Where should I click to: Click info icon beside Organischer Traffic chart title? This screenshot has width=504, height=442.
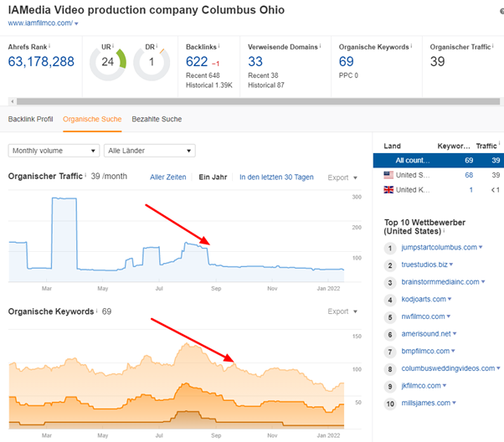point(85,176)
